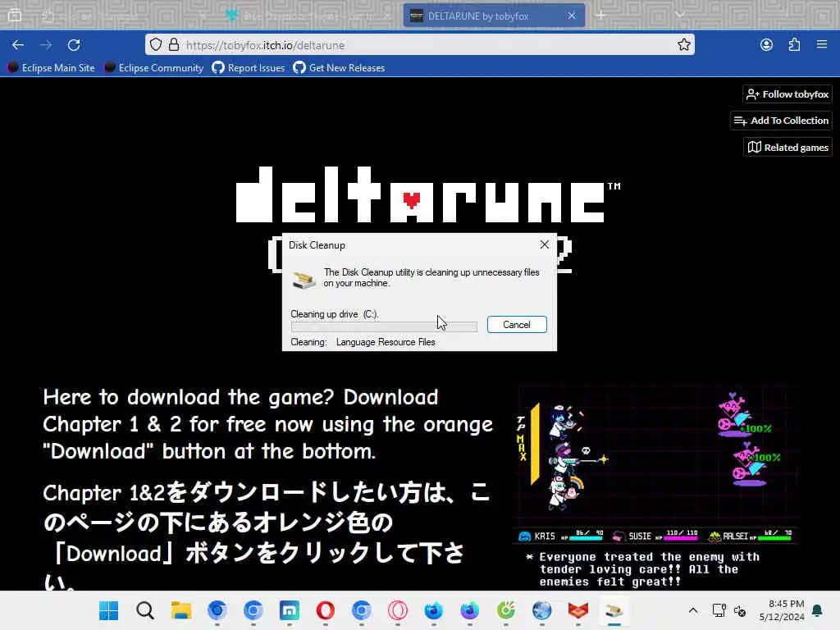Viewport: 840px width, 630px height.
Task: Click the Disk Cleanup drive icon
Action: [x=304, y=279]
